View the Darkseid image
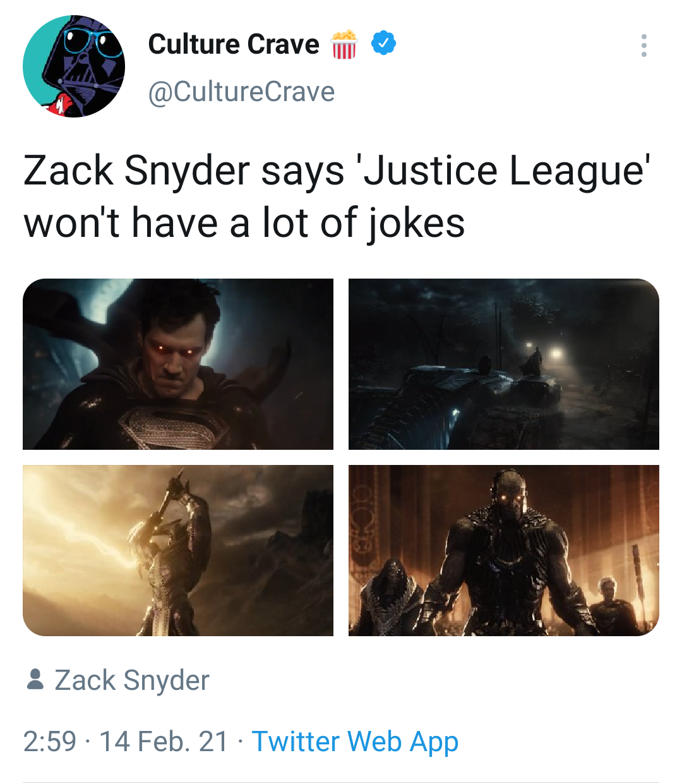 point(504,550)
